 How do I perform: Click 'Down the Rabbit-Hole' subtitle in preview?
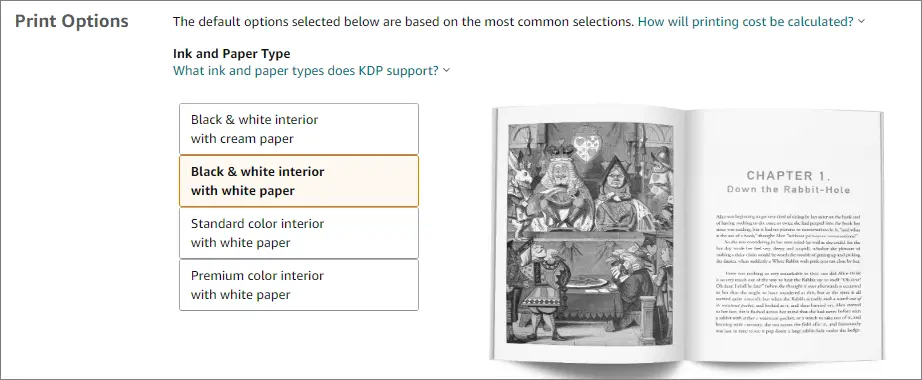[x=788, y=189]
